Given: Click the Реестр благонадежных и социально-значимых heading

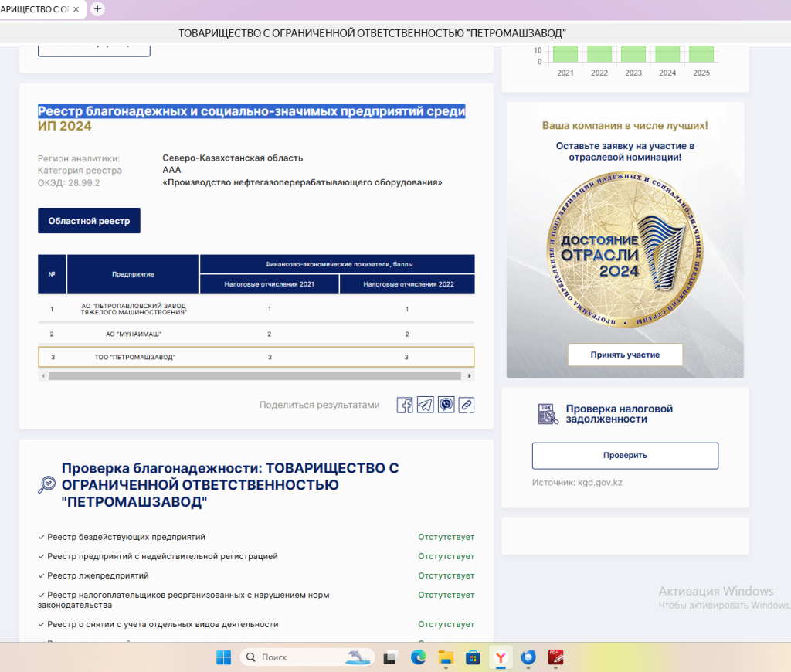Looking at the screenshot, I should tap(252, 118).
